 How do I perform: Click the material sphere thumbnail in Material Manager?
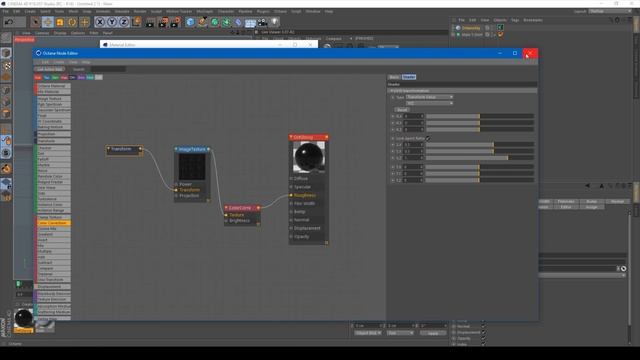[24, 319]
